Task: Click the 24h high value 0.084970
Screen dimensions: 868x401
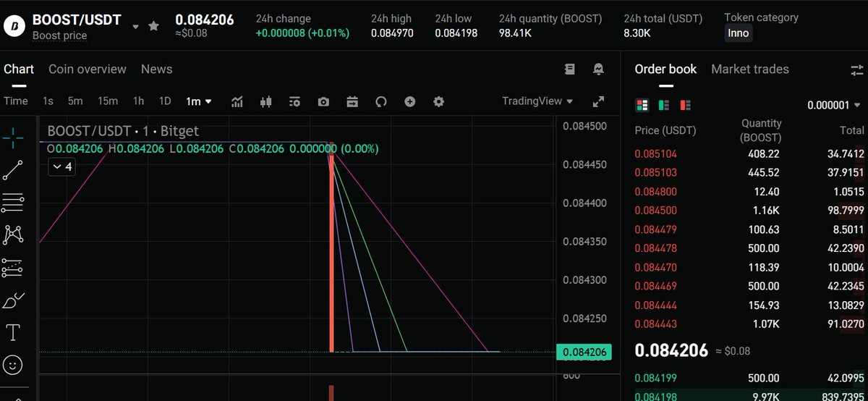Action: tap(392, 33)
